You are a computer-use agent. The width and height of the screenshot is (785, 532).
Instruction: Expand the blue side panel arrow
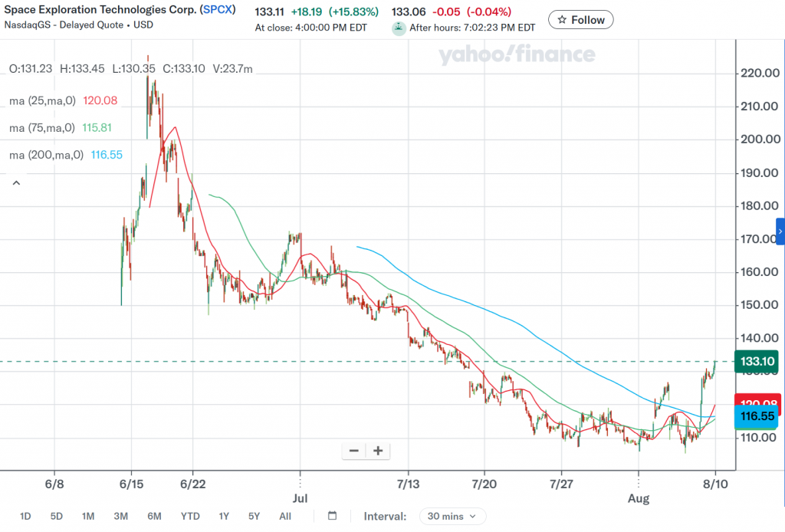[780, 232]
